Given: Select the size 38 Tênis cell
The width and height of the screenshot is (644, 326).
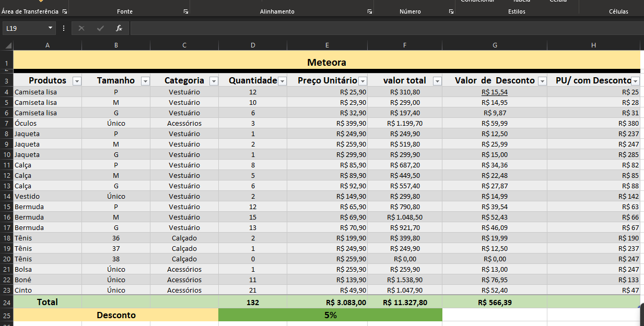Looking at the screenshot, I should (x=116, y=259).
